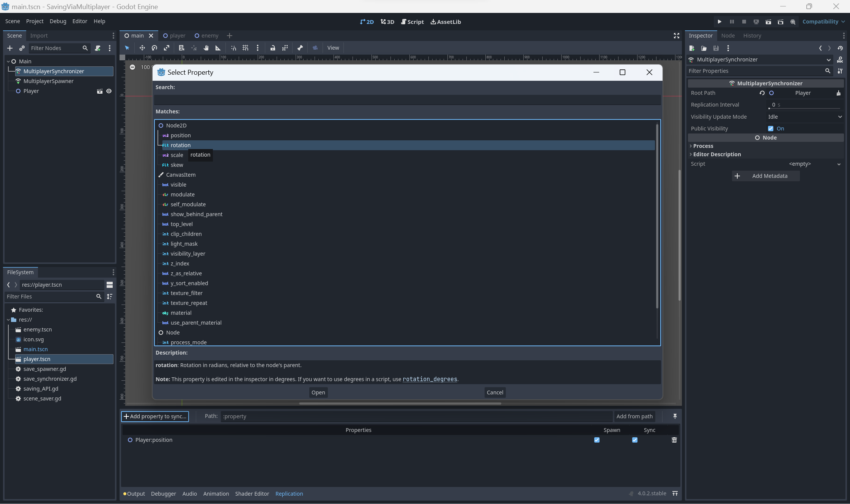Disable Public Visibility in the Inspector
Screen dimensions: 850x504
771,129
